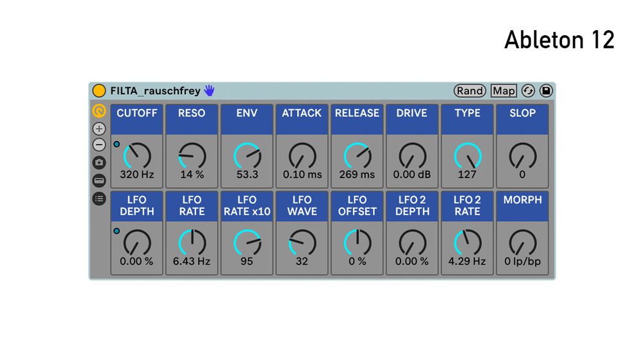Click the mapping dot on LFO DEPTH macro
The height and width of the screenshot is (362, 644).
point(117,231)
